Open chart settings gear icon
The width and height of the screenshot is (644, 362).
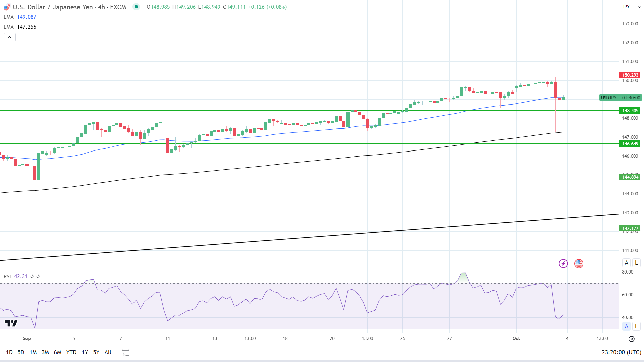(631, 339)
